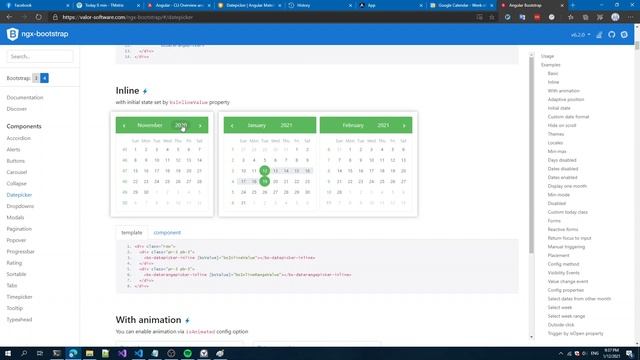
Task: Select Bootstrap version 3 toggle
Action: (x=36, y=78)
